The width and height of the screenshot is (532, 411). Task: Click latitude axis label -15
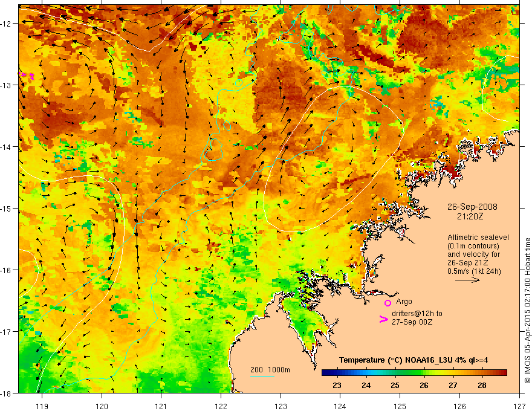(x=6, y=209)
